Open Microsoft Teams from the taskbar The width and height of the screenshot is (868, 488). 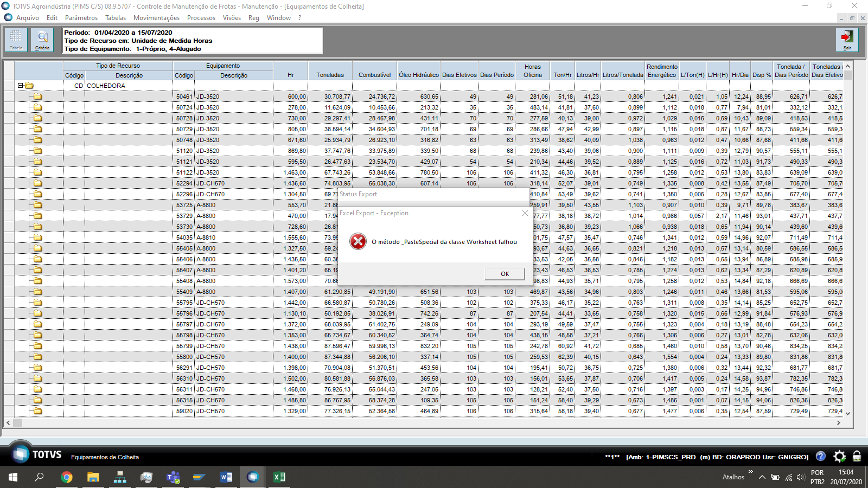pos(173,477)
